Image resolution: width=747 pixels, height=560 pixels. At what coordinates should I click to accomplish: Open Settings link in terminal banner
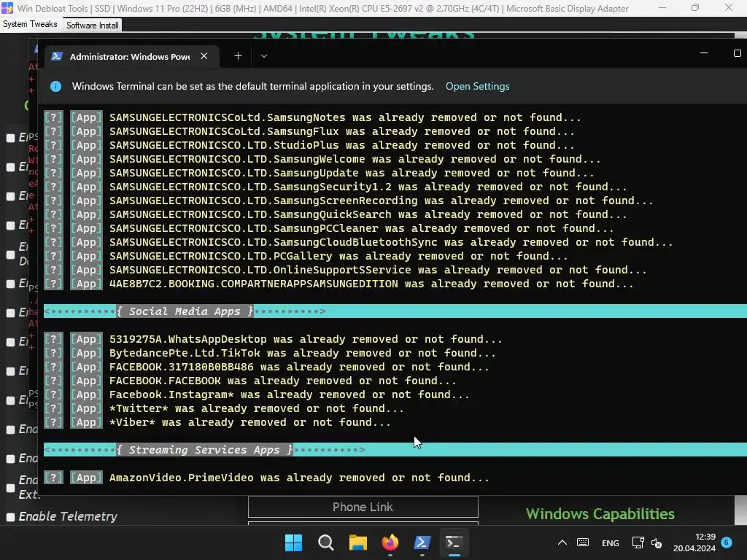(477, 86)
